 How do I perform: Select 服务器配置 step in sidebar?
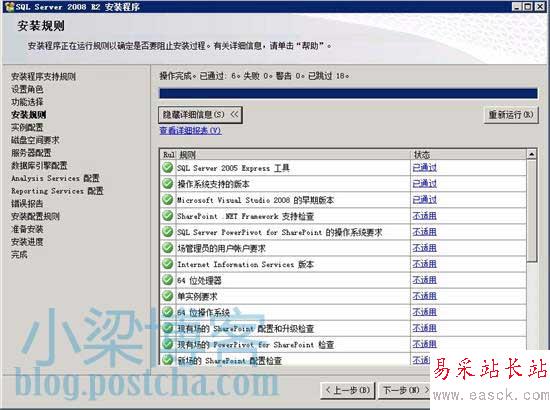point(31,153)
